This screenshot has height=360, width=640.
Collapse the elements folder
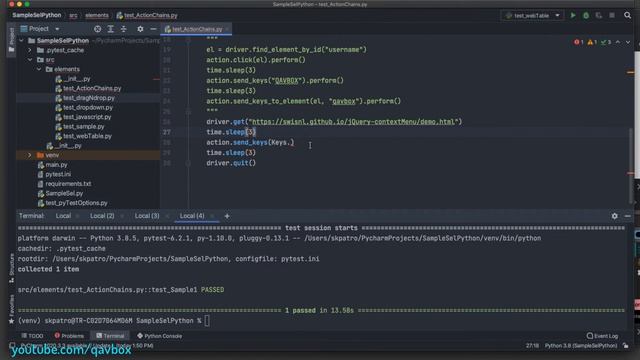(39, 69)
